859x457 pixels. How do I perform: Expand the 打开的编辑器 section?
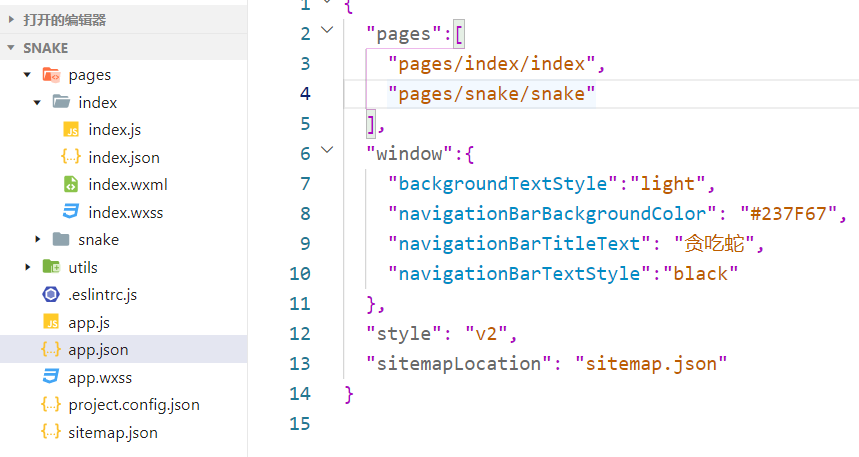(11, 20)
